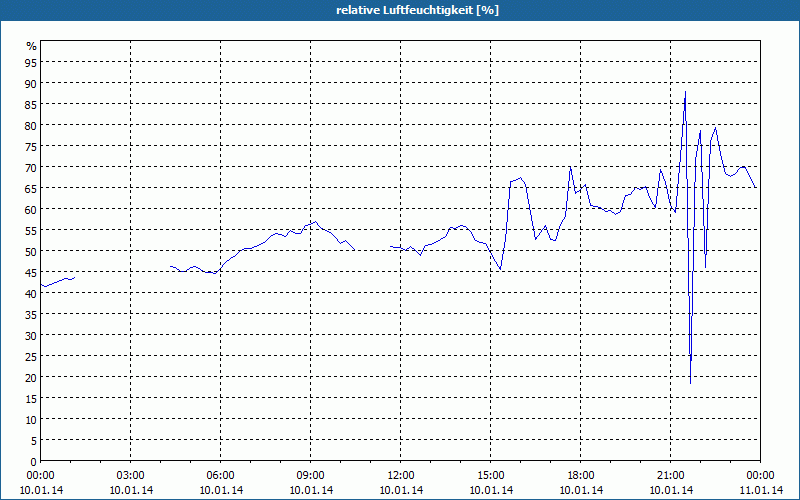Image resolution: width=800 pixels, height=500 pixels.
Task: Click the 18:00 time axis label
Action: (x=581, y=476)
